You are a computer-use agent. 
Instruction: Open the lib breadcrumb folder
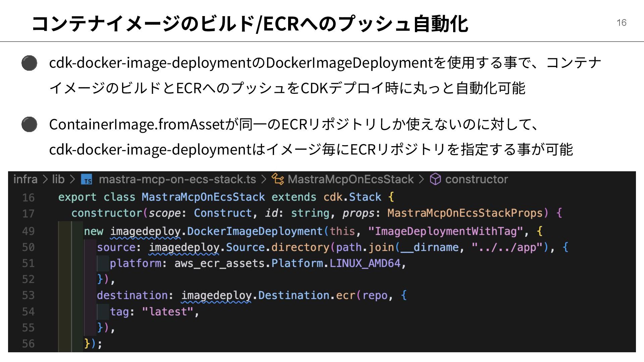[x=58, y=179]
